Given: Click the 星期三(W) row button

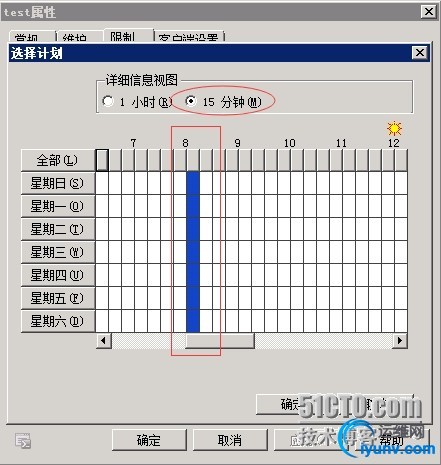Looking at the screenshot, I should [x=58, y=252].
